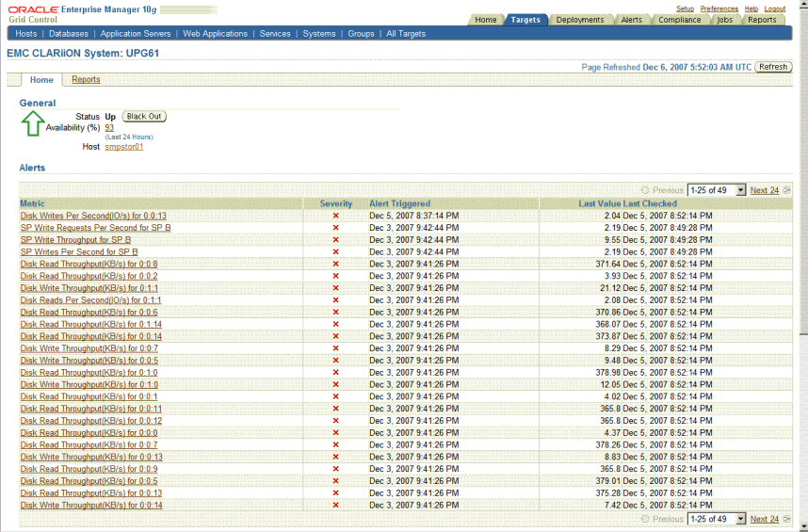This screenshot has width=808, height=532.
Task: Open the Reports sub-tab of the system page
Action: pyautogui.click(x=86, y=79)
